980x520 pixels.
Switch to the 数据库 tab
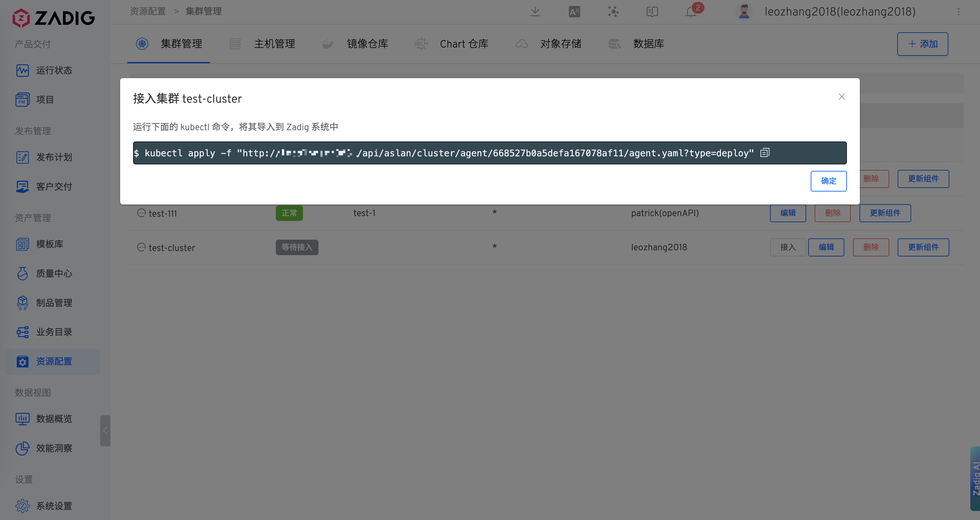636,44
